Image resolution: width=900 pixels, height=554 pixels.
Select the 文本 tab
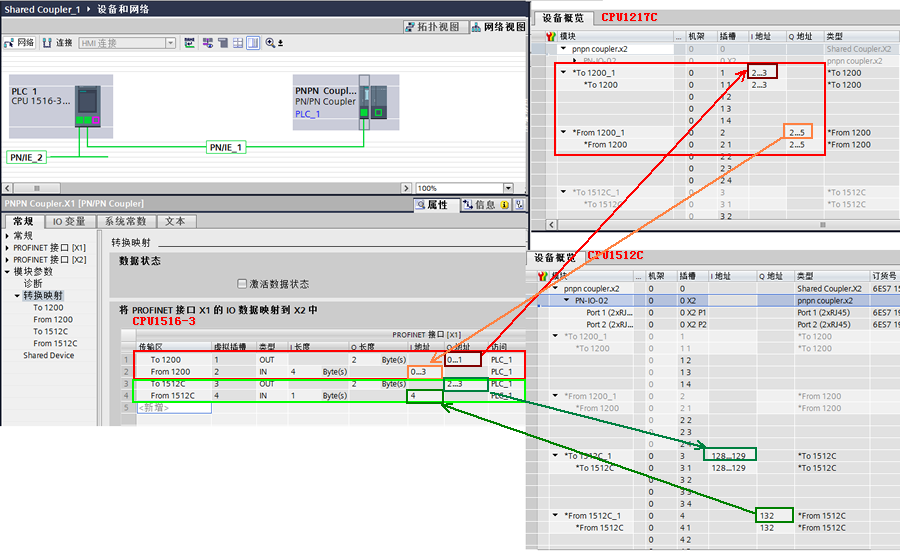pos(175,222)
